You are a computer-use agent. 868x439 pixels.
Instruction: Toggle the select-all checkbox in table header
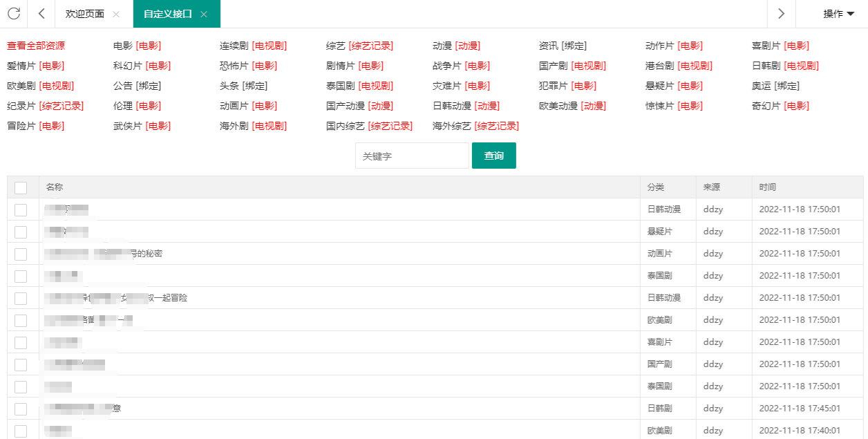[x=21, y=187]
